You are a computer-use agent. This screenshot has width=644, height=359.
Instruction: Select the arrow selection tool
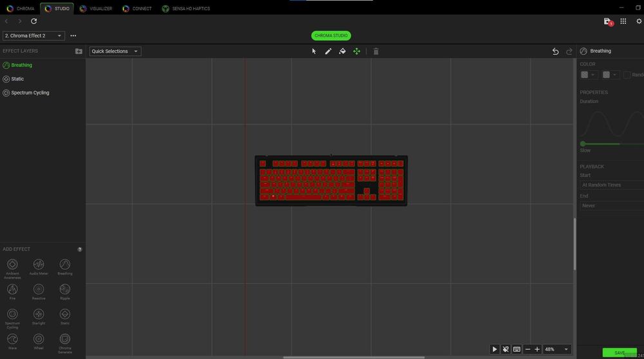(x=314, y=51)
